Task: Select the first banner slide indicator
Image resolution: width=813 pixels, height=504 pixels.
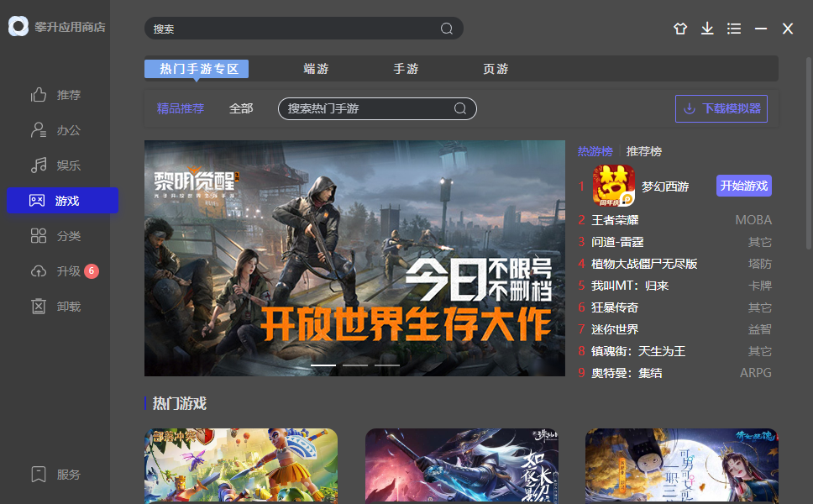Action: (x=323, y=365)
